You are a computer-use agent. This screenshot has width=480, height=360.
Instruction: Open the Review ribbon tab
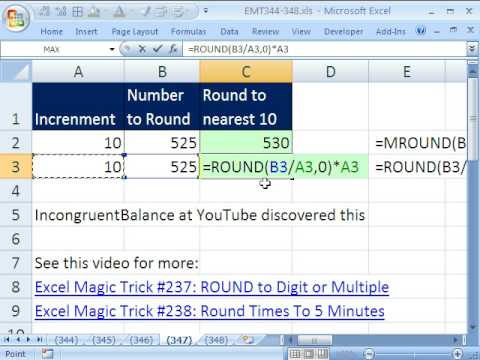tap(265, 32)
